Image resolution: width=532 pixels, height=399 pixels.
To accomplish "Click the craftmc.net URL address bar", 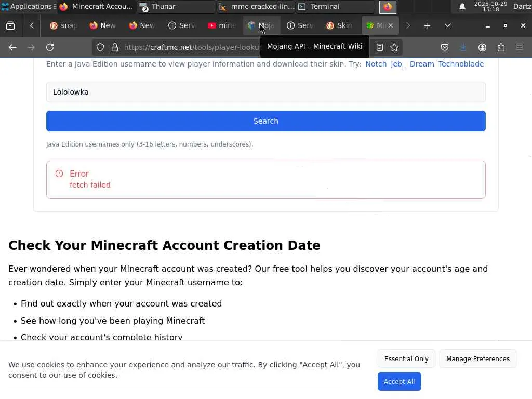I will click(x=192, y=47).
